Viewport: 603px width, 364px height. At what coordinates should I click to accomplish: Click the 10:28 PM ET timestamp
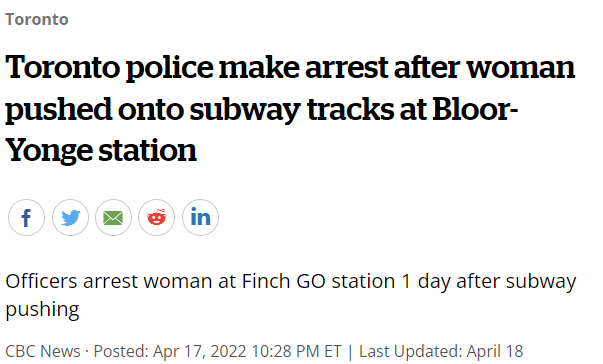297,351
